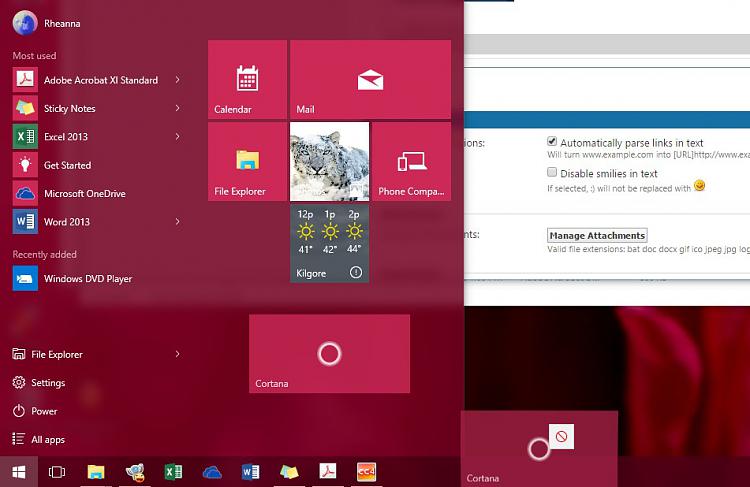Open the CC4 app on taskbar
The height and width of the screenshot is (487, 750).
point(366,472)
